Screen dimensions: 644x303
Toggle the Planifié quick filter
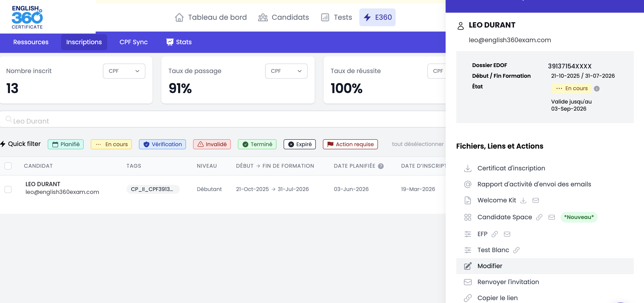[66, 144]
